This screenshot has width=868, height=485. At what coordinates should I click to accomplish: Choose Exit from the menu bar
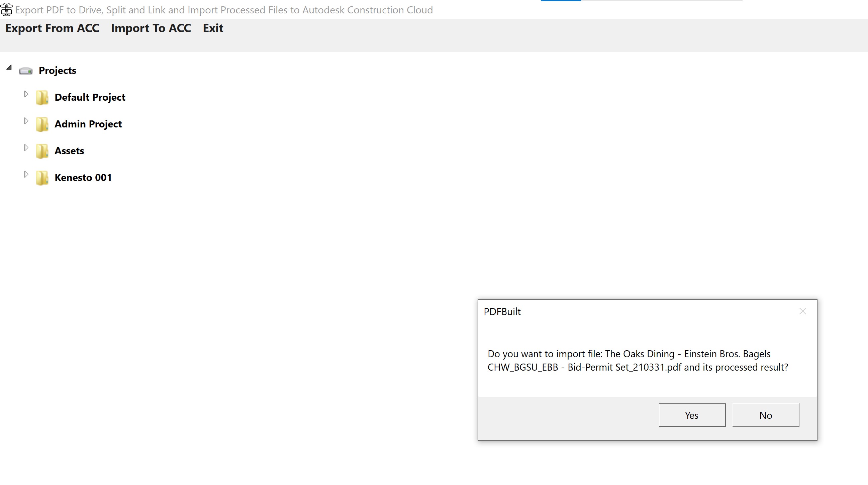(x=213, y=28)
